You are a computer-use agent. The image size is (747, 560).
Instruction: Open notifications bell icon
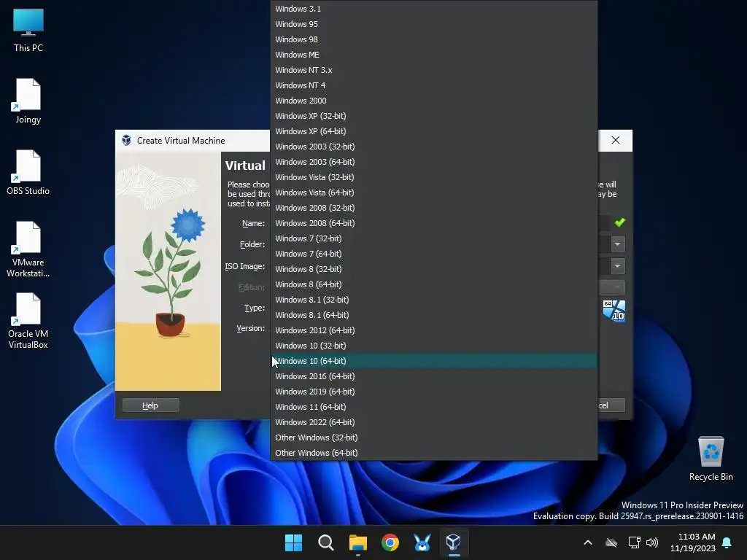(x=727, y=542)
